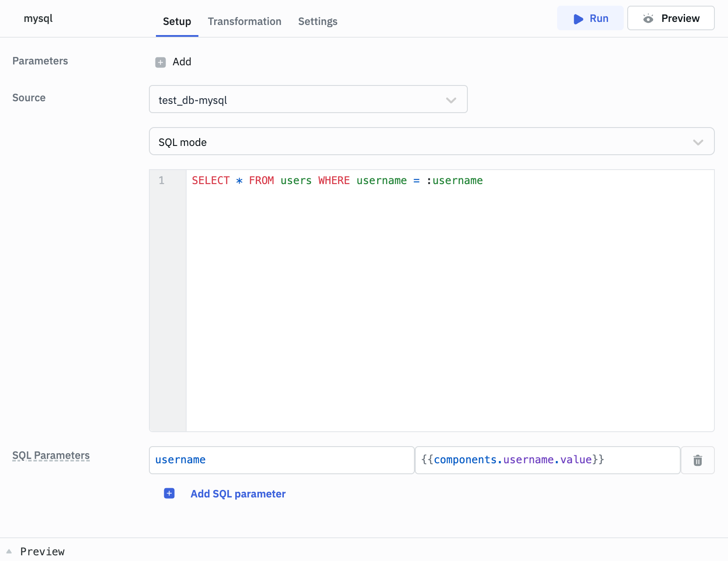The image size is (728, 561).
Task: Click the plus icon next to Add
Action: pyautogui.click(x=160, y=62)
